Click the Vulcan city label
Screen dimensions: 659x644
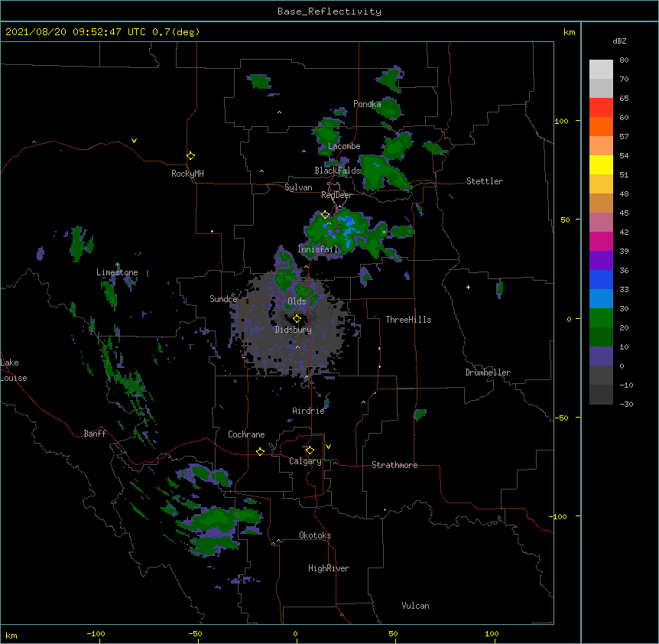[415, 606]
